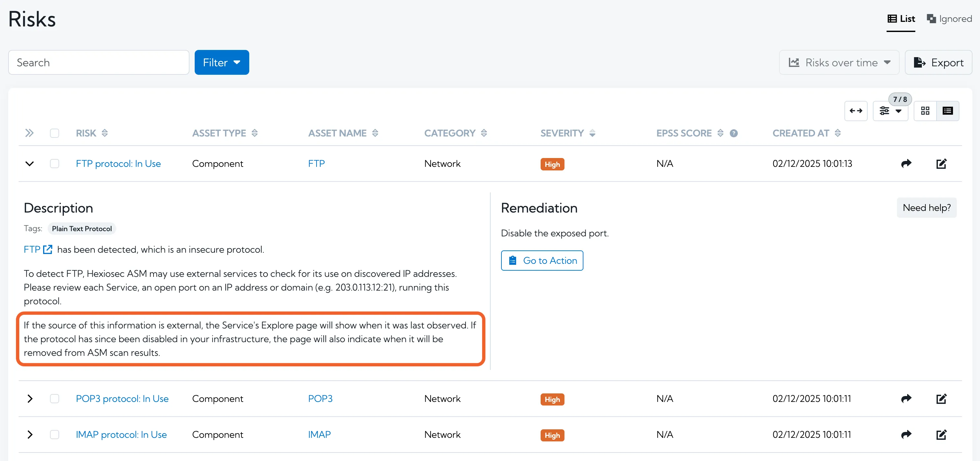Toggle the select-all header checkbox

point(55,133)
